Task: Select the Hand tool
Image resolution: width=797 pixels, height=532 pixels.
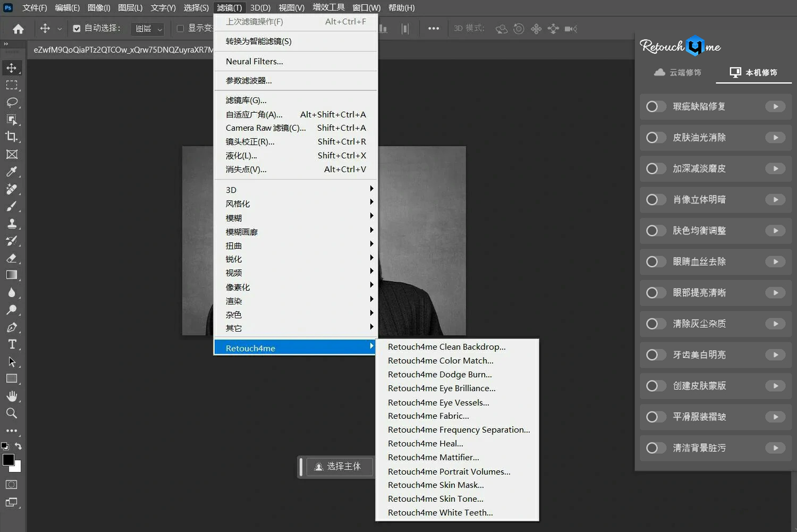Action: (x=12, y=396)
